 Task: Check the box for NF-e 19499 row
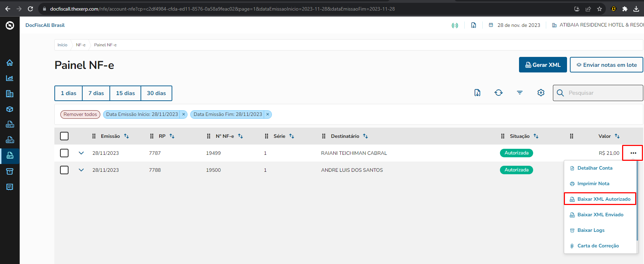pos(64,153)
